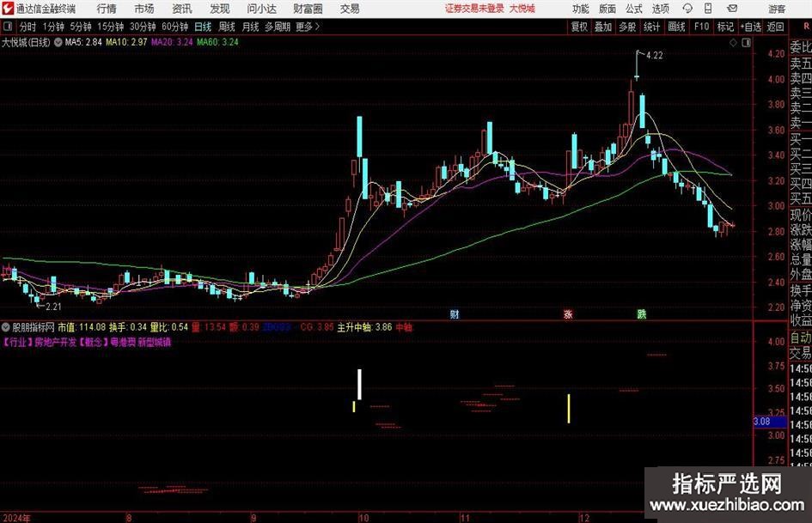The width and height of the screenshot is (812, 523).
Task: Open the F10 company info
Action: (x=702, y=27)
